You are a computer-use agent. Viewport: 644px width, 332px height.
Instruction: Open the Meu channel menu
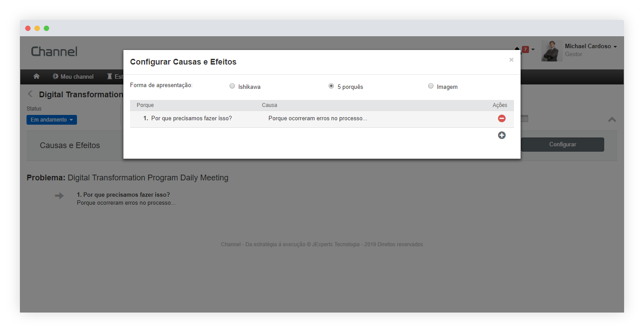click(73, 76)
